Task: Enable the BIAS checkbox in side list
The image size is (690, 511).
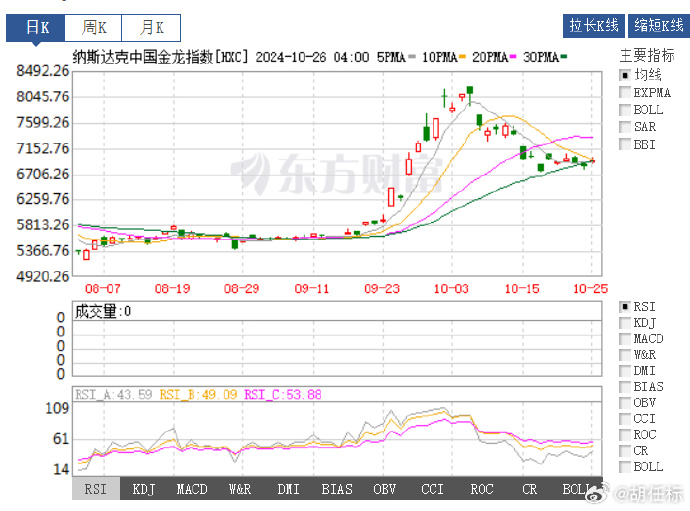Action: point(625,387)
